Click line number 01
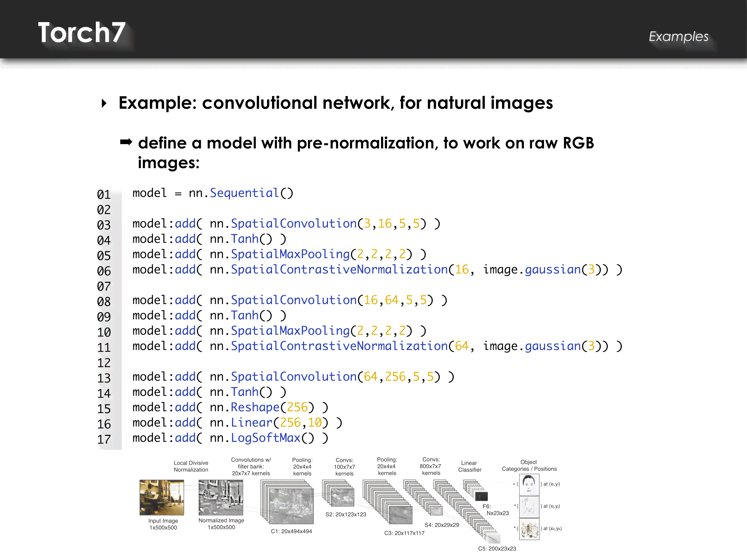The image size is (747, 560). [104, 194]
